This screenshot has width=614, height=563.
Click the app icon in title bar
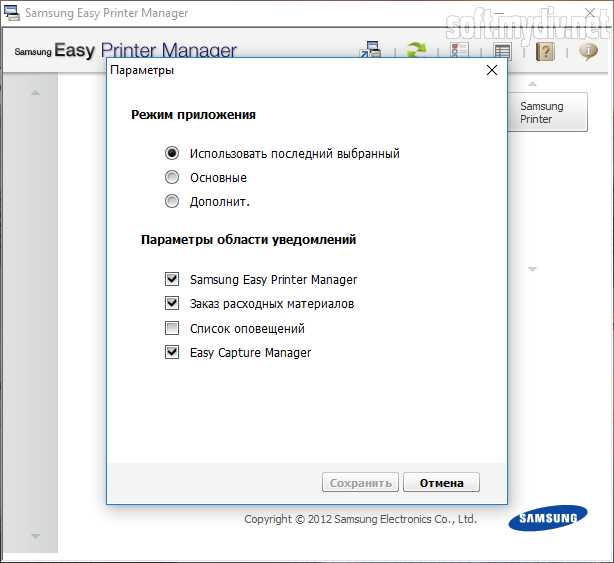[x=11, y=13]
